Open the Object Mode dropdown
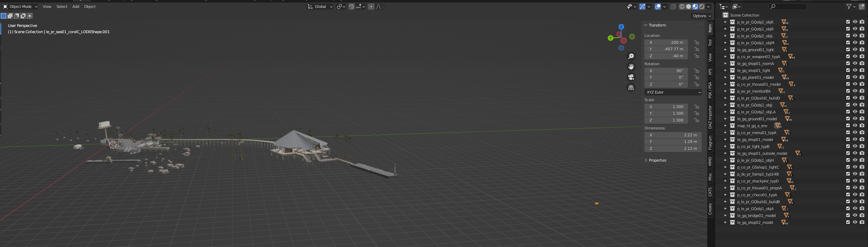The height and width of the screenshot is (247, 868). (x=20, y=7)
